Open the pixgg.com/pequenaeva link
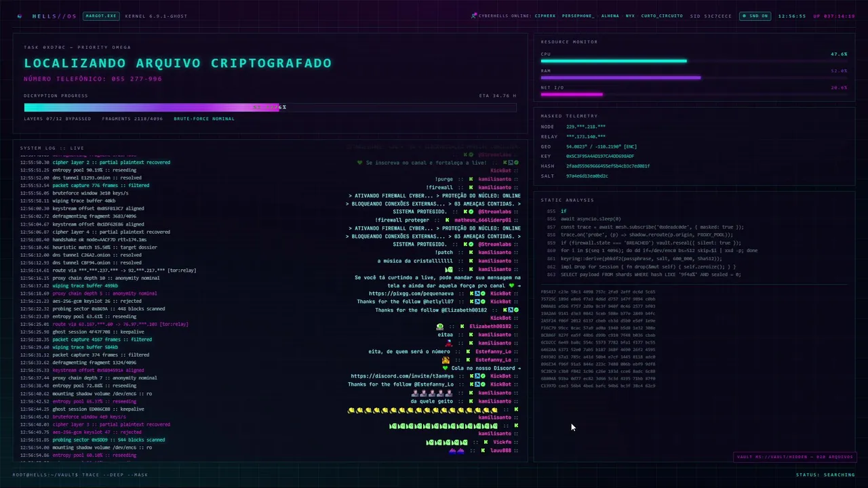 tap(412, 293)
